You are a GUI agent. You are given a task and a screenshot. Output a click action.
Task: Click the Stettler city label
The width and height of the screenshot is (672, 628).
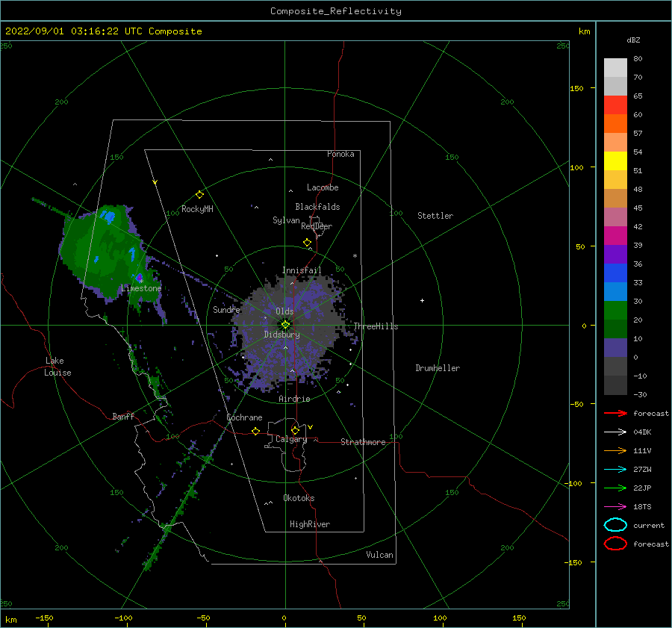435,216
